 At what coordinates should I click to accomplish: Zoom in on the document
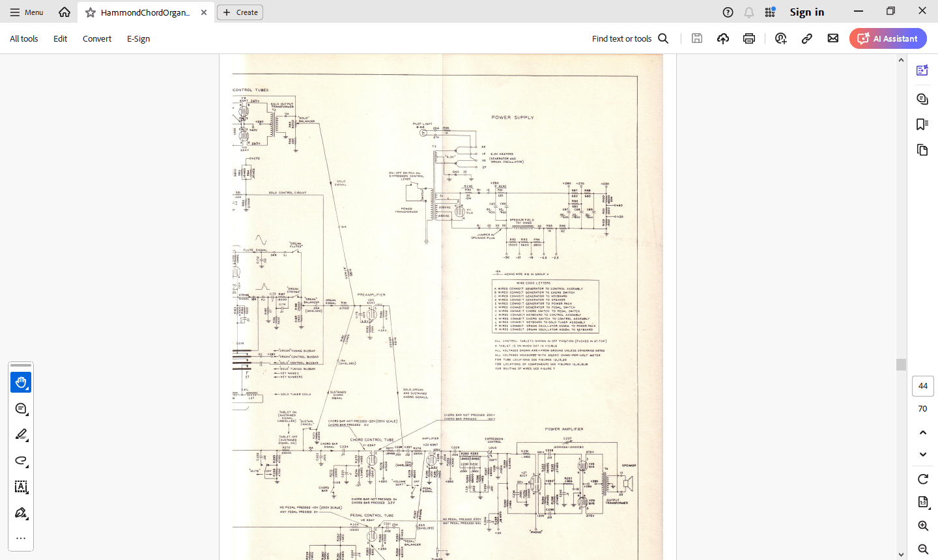pyautogui.click(x=923, y=525)
